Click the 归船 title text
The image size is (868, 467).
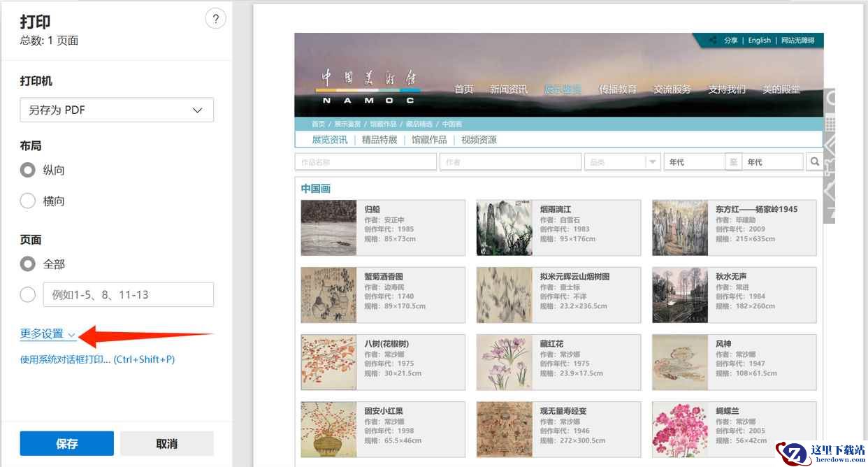(x=372, y=209)
